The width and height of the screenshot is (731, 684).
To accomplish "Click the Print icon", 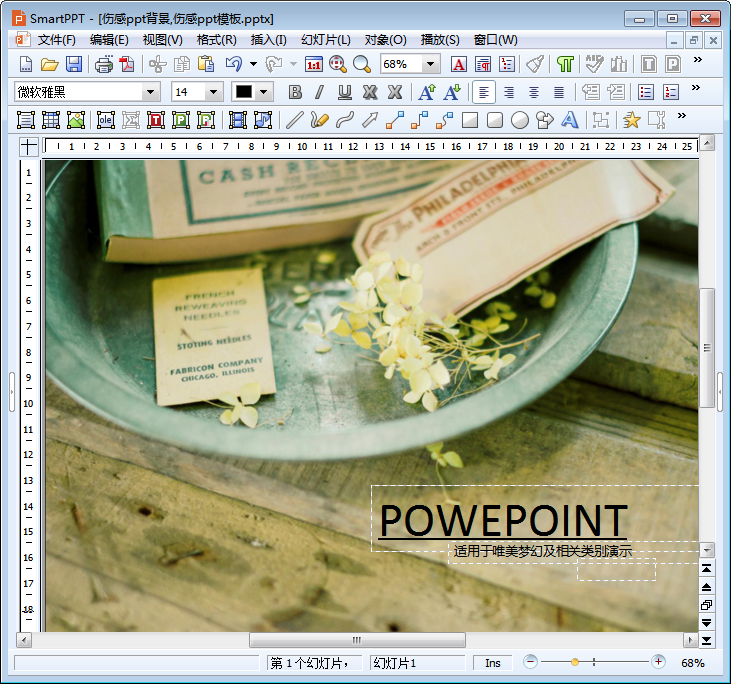I will pos(103,64).
